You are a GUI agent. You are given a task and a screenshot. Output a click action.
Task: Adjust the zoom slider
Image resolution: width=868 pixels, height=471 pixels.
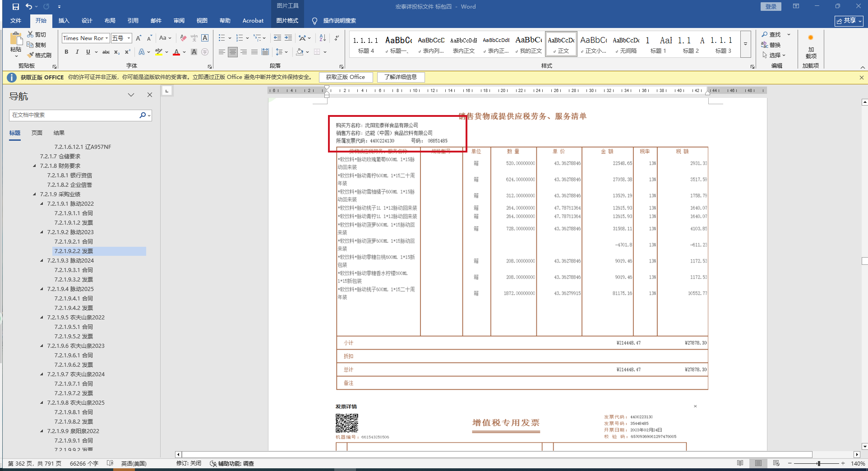(x=818, y=463)
